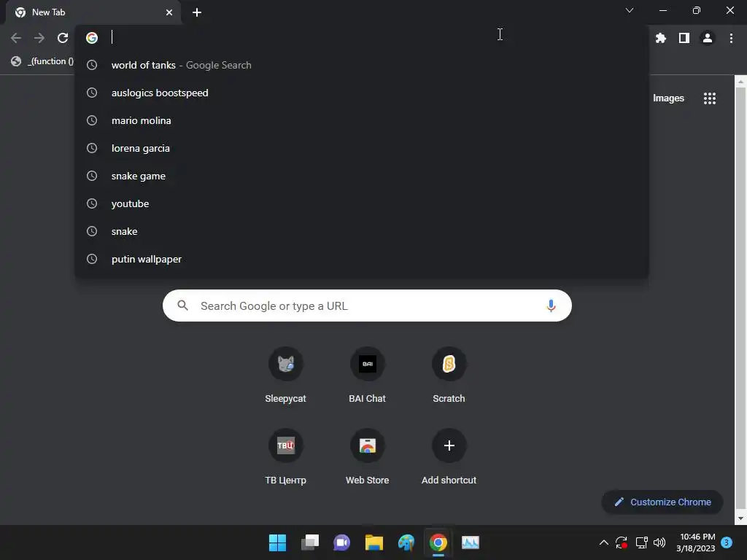Screen dimensions: 747x560
Task: Select the 'youtube' suggestion
Action: (x=362, y=204)
